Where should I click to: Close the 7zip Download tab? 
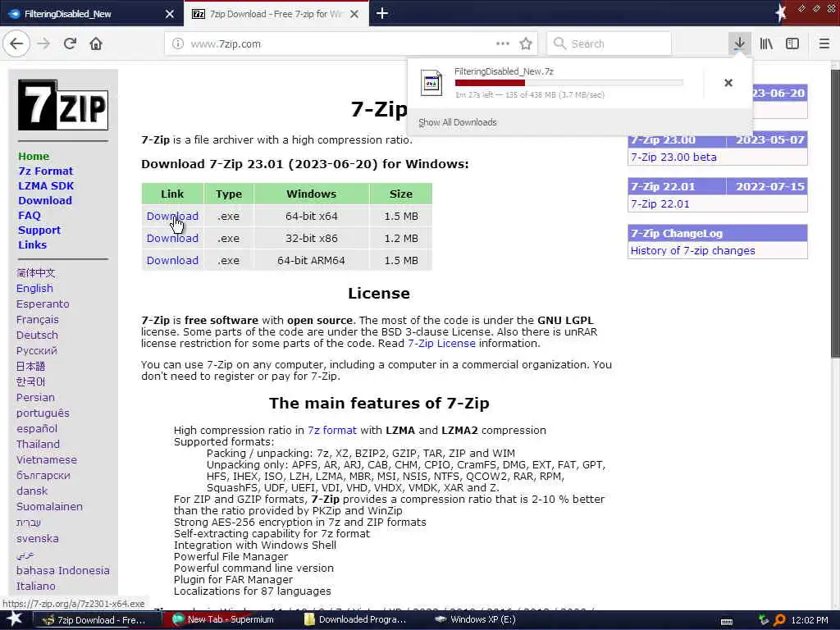354,14
